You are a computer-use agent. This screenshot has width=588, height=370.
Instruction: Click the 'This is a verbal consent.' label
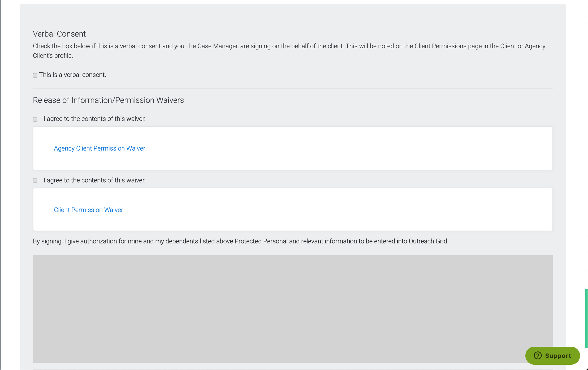72,75
